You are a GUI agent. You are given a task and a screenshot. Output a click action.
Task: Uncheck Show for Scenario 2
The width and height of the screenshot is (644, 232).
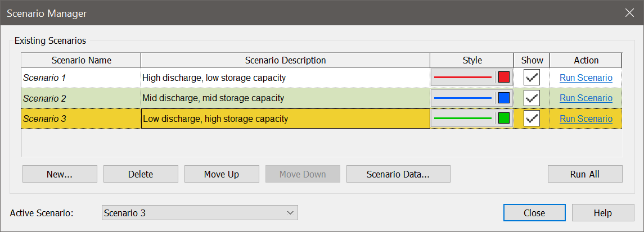coord(532,98)
